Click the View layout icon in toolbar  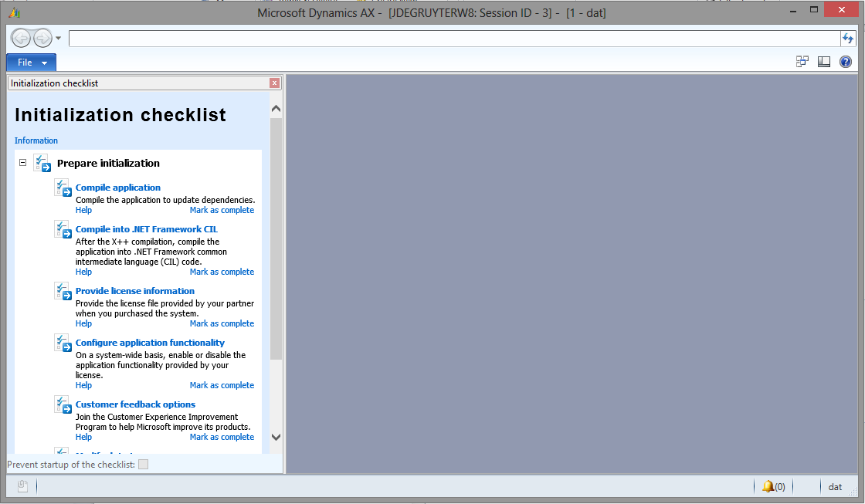point(823,62)
